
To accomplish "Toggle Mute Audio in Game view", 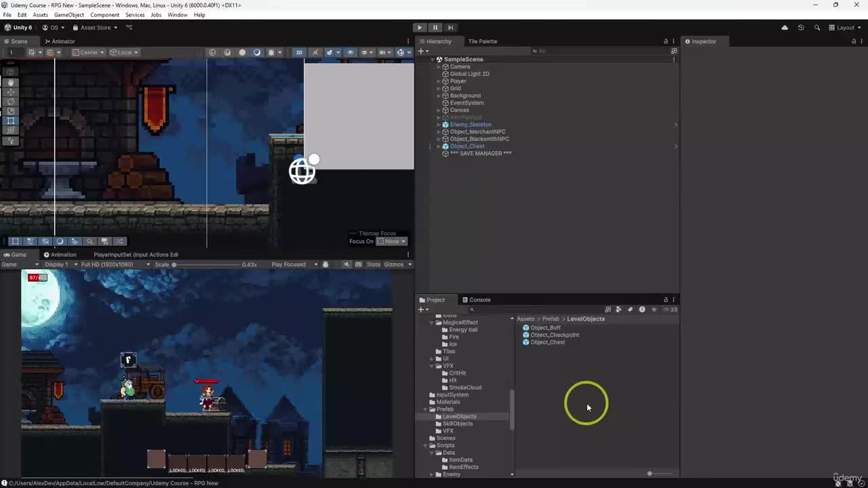I will click(347, 264).
